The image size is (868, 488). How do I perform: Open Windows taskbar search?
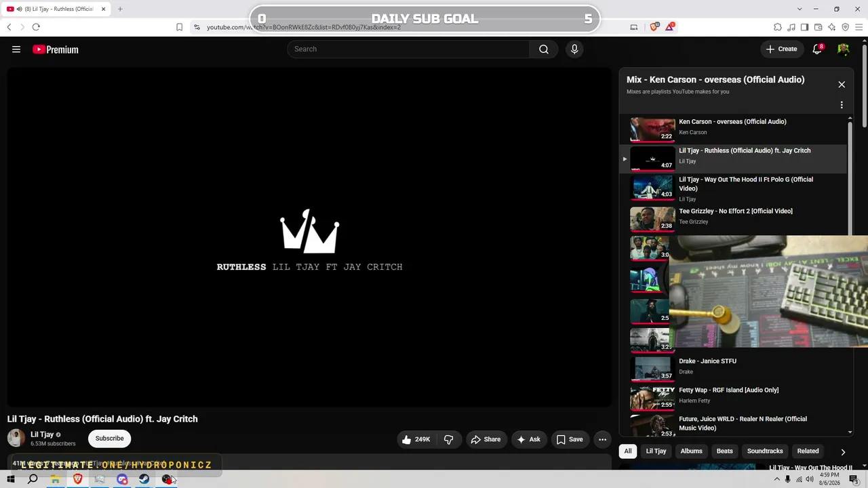pyautogui.click(x=33, y=479)
